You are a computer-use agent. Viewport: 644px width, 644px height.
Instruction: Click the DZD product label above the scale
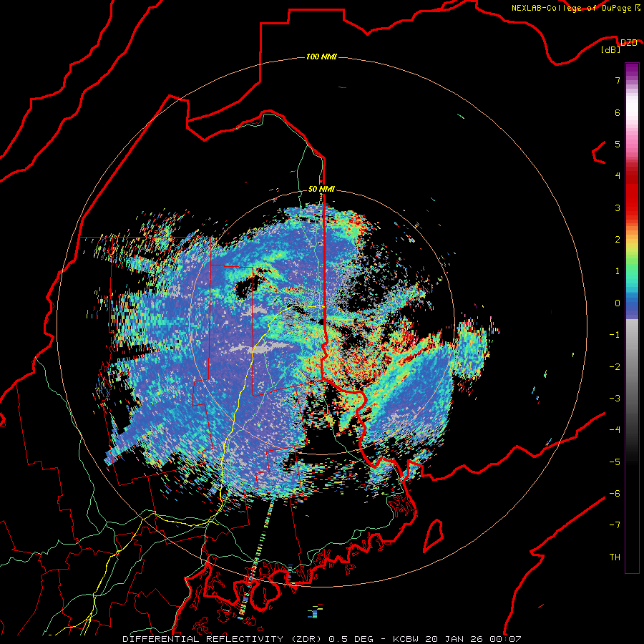pyautogui.click(x=628, y=42)
